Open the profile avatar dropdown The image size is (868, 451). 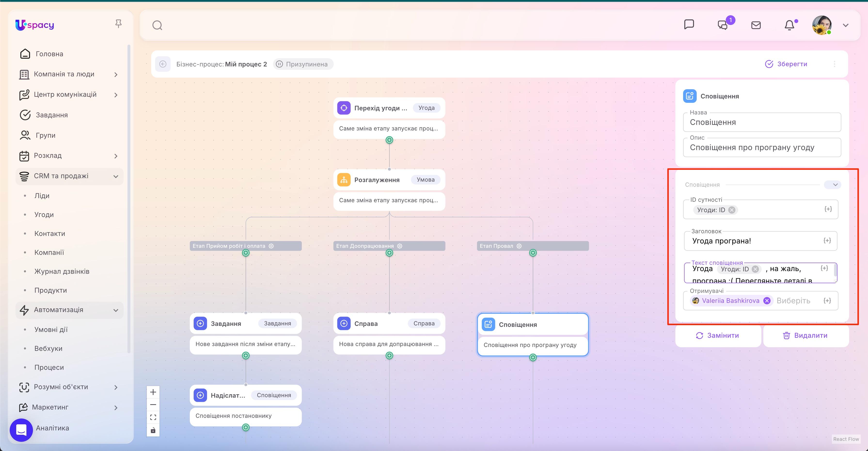tap(822, 25)
